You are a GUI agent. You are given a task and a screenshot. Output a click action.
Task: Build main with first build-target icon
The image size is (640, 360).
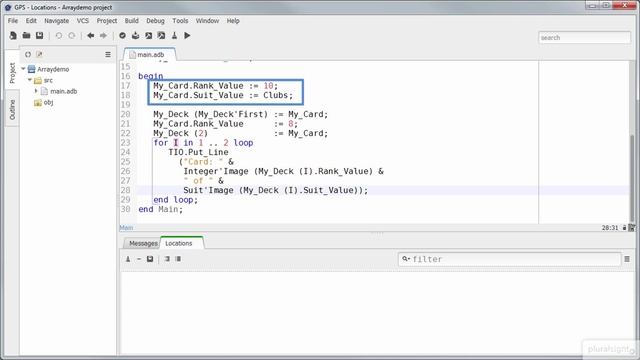[148, 36]
